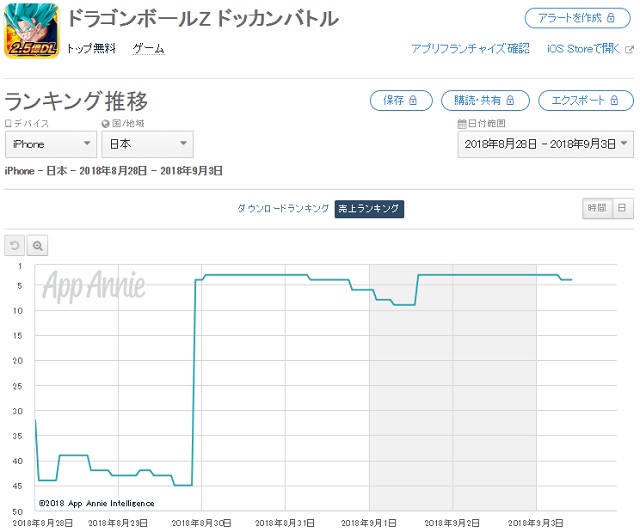Open アプリフランチャイズ確認 link
Image resolution: width=640 pixels, height=532 pixels.
470,48
